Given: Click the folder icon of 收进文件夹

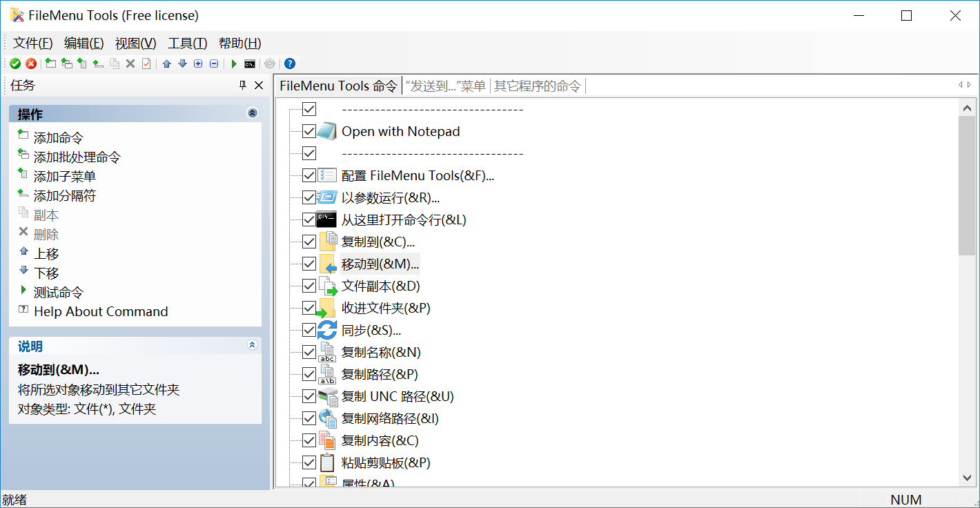Looking at the screenshot, I should point(326,308).
